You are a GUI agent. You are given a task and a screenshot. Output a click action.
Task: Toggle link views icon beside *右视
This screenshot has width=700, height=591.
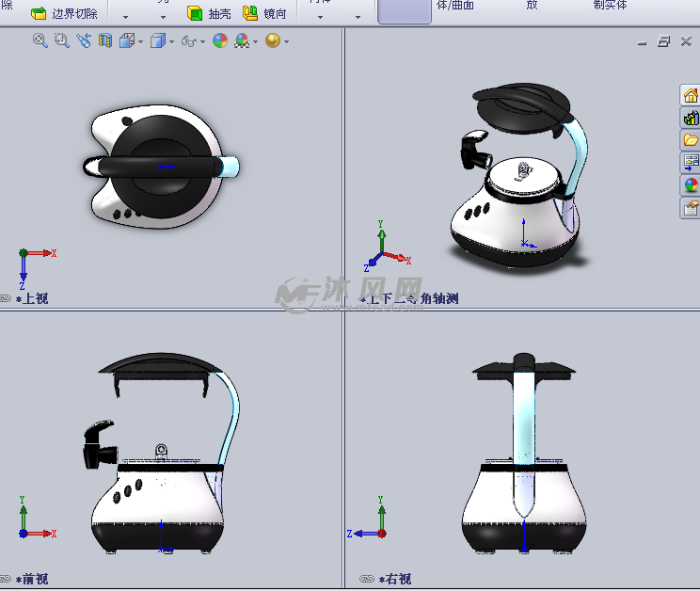coord(367,579)
